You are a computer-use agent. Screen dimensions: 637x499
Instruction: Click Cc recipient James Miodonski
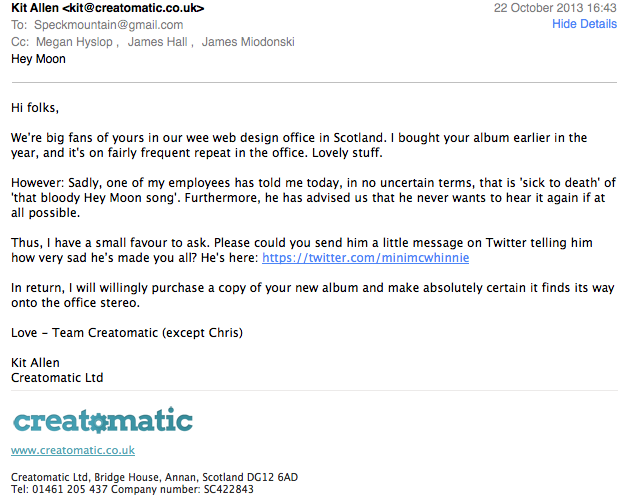point(247,42)
